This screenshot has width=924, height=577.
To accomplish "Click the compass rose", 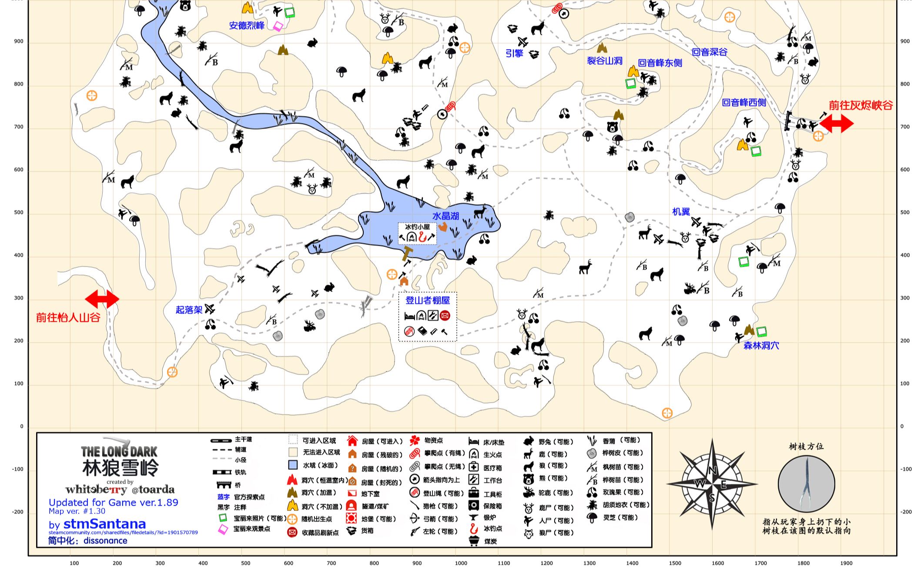I will [712, 484].
